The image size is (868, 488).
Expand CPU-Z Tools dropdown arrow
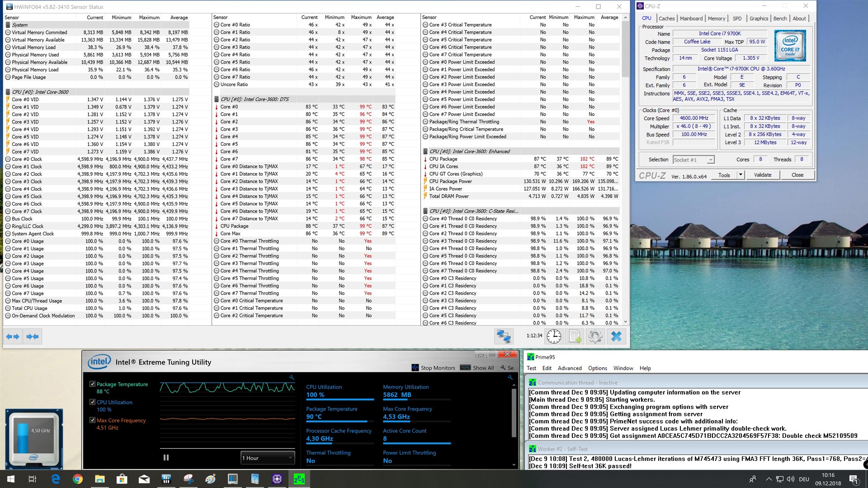click(x=741, y=175)
